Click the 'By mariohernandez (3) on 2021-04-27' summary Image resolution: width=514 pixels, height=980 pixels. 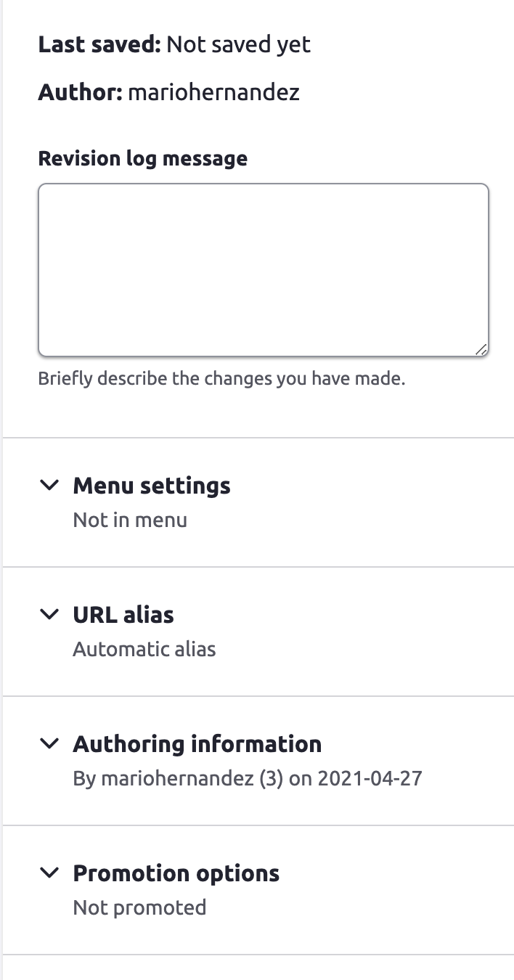(248, 778)
